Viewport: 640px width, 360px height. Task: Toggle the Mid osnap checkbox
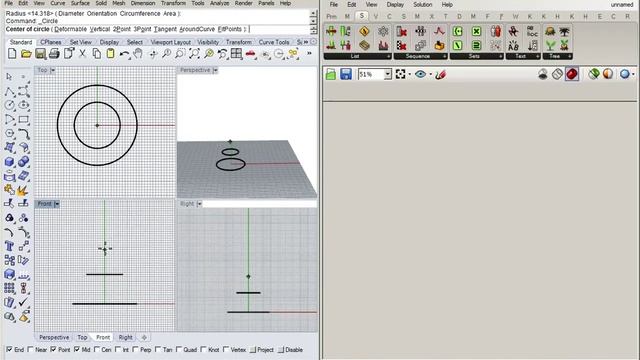(77, 349)
